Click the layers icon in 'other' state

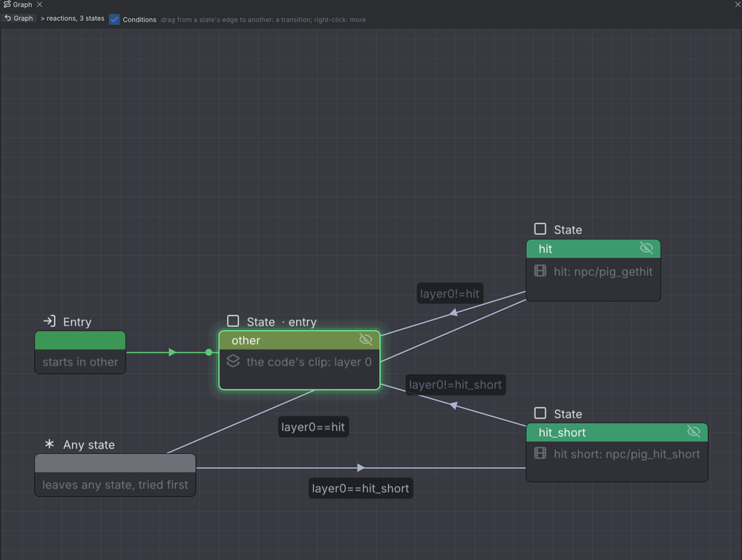pos(233,361)
